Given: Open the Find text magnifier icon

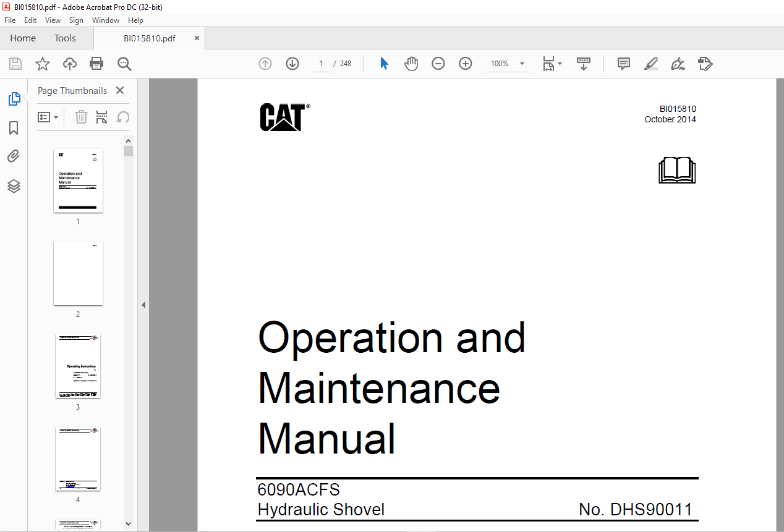Looking at the screenshot, I should (124, 64).
